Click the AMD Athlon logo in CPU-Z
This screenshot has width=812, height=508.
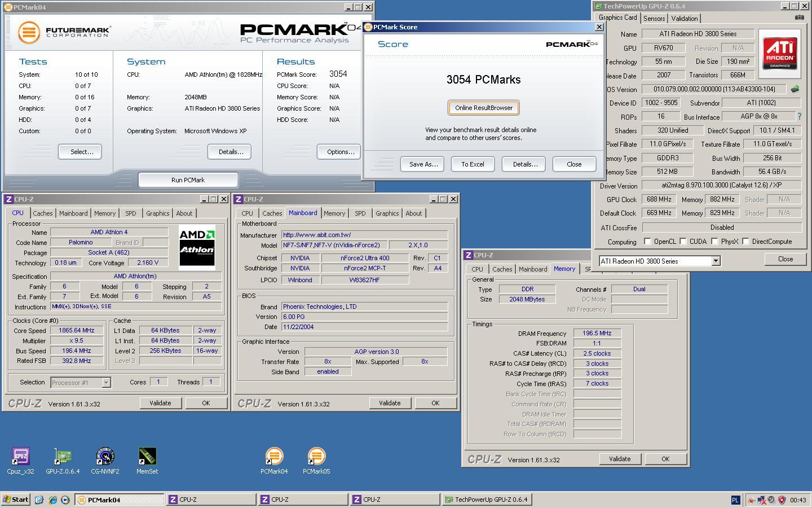[197, 246]
